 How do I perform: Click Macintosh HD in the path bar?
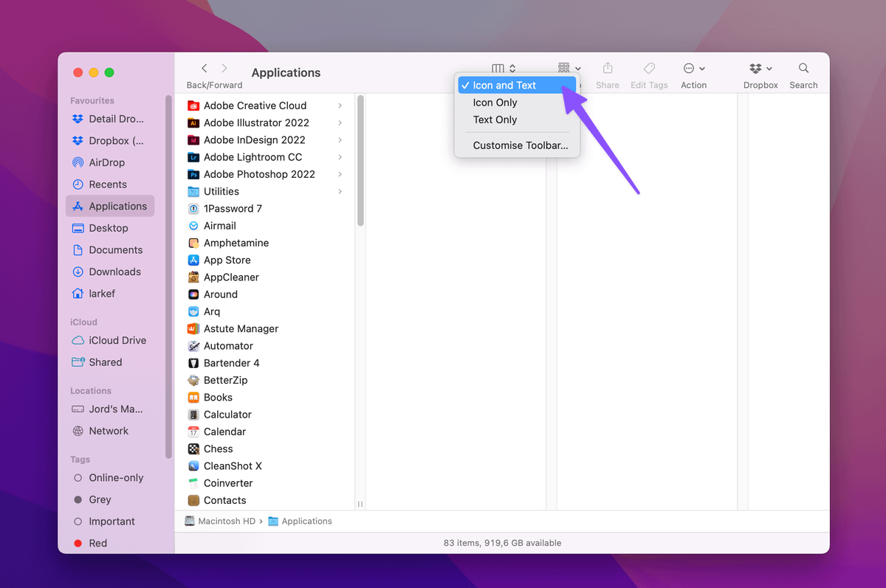click(226, 521)
